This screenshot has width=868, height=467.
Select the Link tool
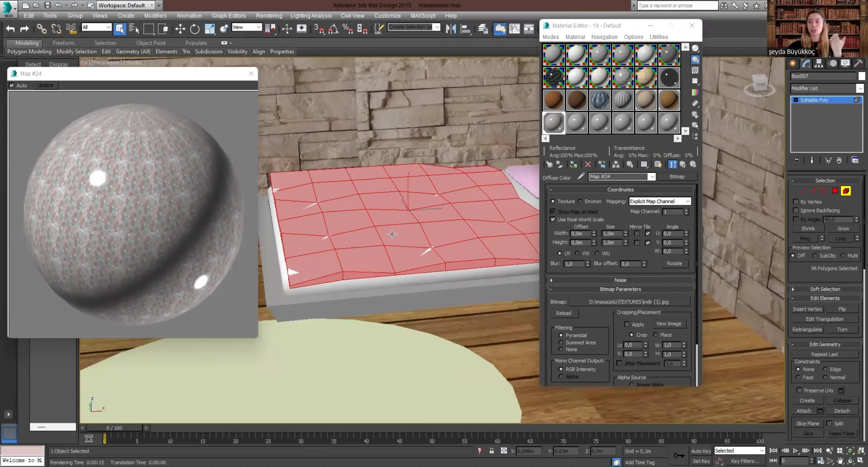click(x=42, y=29)
